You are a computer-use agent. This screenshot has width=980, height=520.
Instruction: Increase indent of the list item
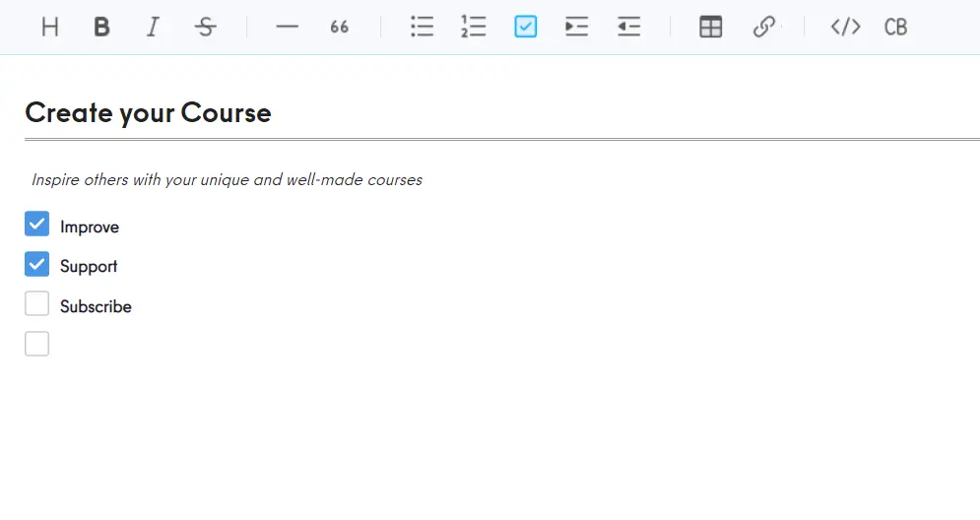click(577, 28)
